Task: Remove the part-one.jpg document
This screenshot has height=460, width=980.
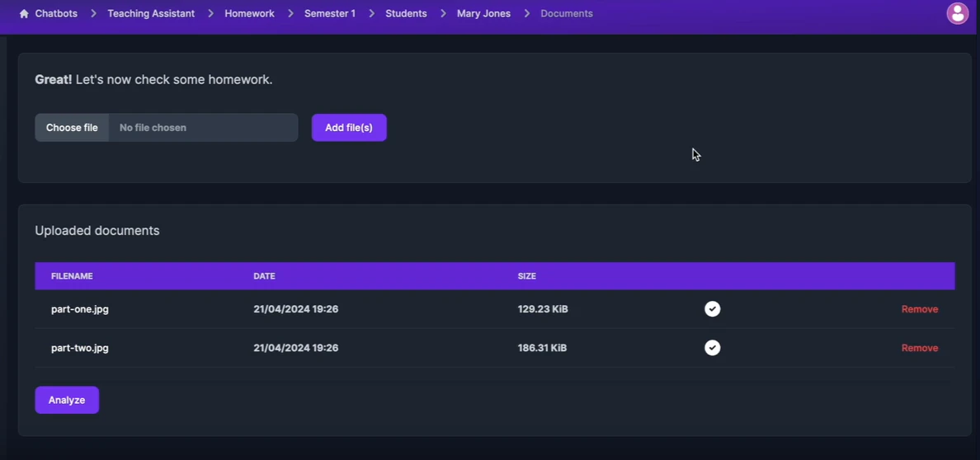Action: coord(920,309)
